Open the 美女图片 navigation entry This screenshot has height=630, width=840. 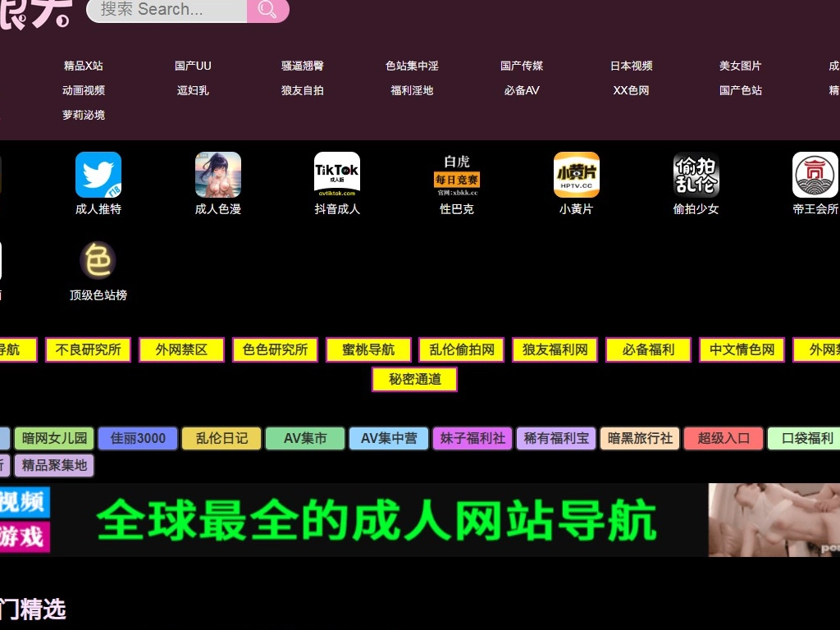[x=741, y=66]
